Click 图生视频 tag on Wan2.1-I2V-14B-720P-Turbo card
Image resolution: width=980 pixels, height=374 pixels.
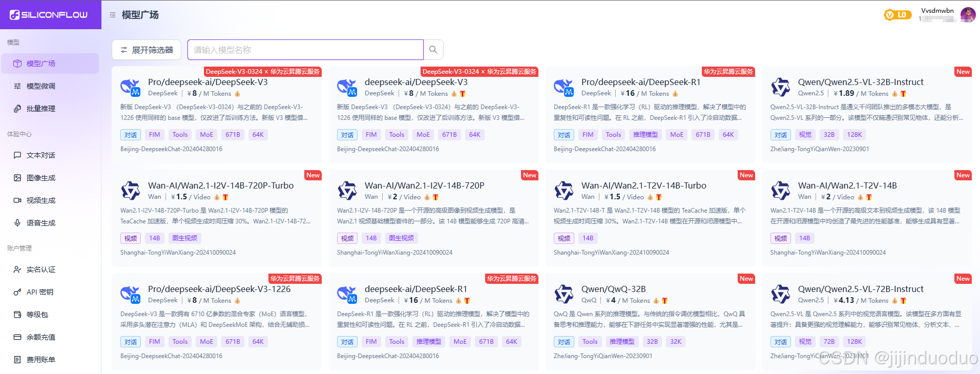point(185,238)
